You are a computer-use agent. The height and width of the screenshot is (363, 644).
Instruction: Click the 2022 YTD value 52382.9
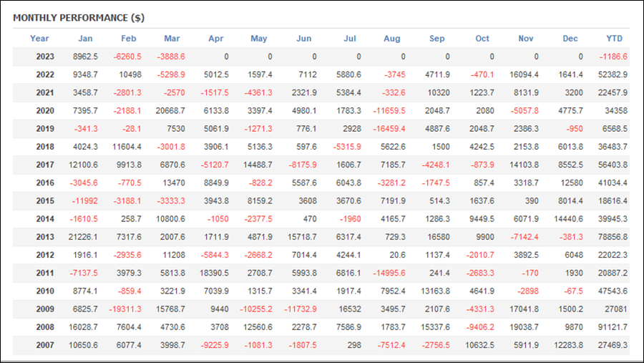pos(613,74)
